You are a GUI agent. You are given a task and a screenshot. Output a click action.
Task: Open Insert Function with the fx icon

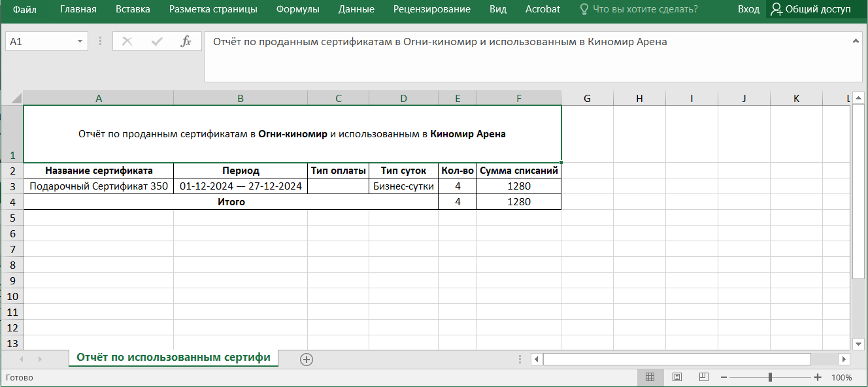[186, 41]
